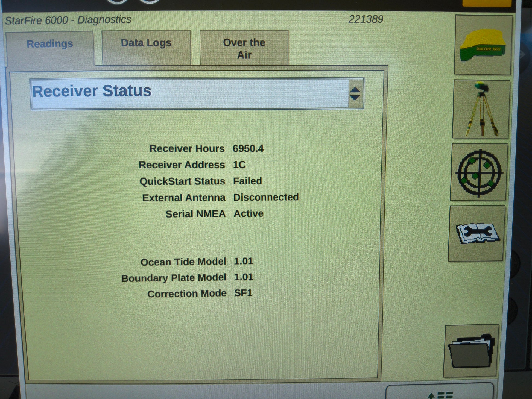532x399 pixels.
Task: Open the StarFire receiver main page icon
Action: (x=483, y=45)
